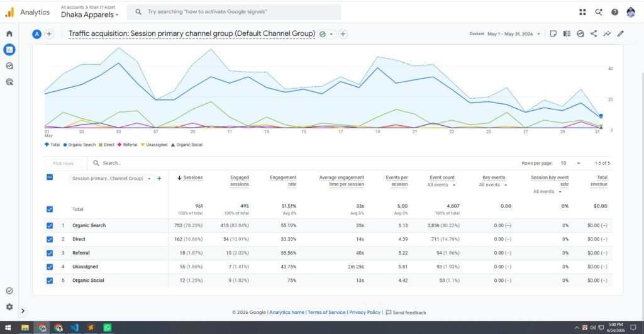Uncheck the Organic Search row checkbox
Viewport: 644px width, 334px height.
[50, 226]
